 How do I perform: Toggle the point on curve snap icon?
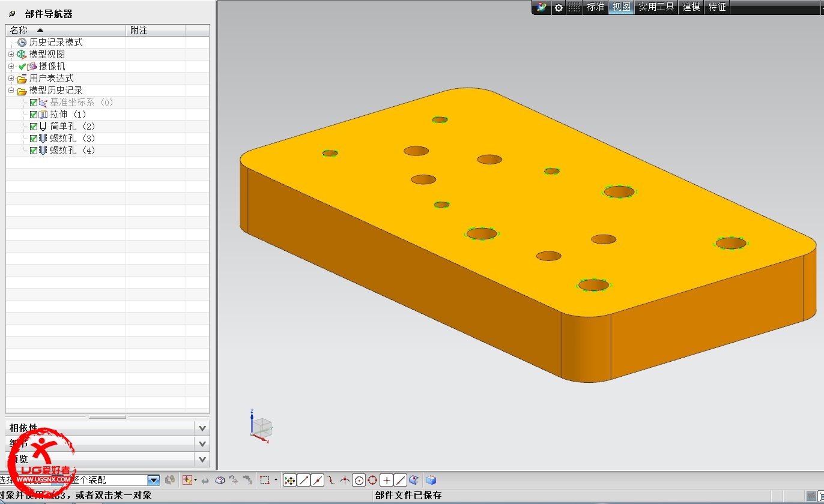[x=401, y=480]
